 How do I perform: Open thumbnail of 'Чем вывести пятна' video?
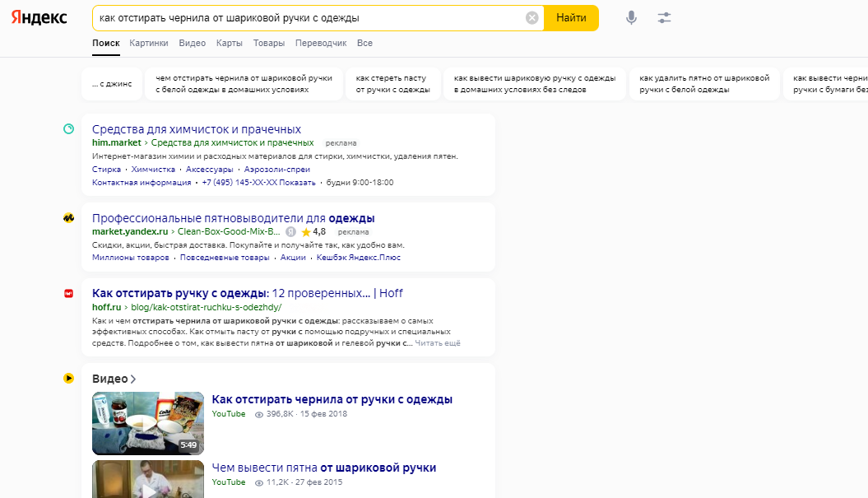(148, 479)
